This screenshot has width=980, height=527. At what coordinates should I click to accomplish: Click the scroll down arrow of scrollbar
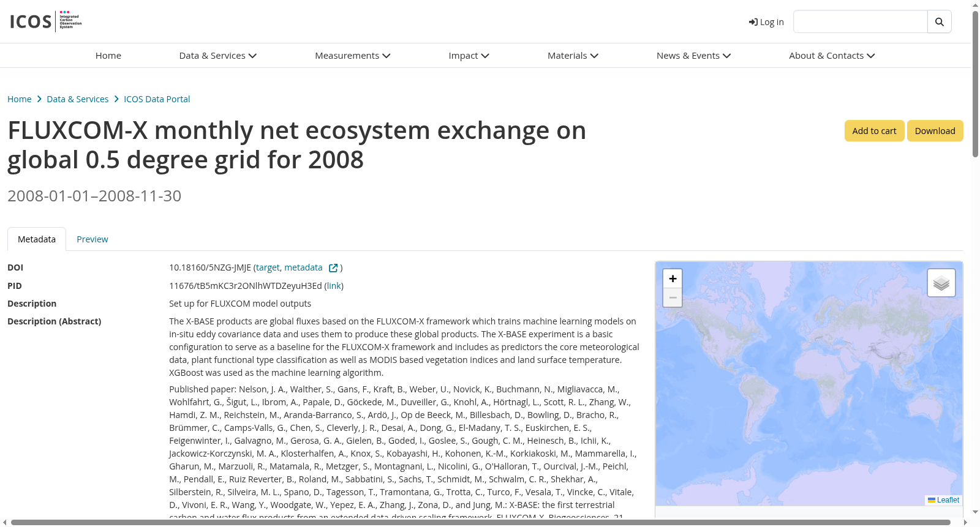tap(975, 512)
